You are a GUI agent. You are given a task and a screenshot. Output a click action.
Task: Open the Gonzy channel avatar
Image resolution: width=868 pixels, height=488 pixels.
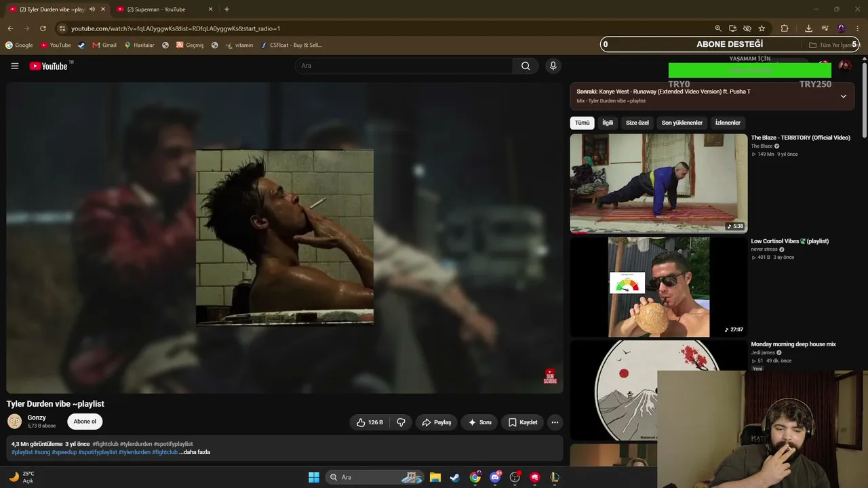point(14,422)
